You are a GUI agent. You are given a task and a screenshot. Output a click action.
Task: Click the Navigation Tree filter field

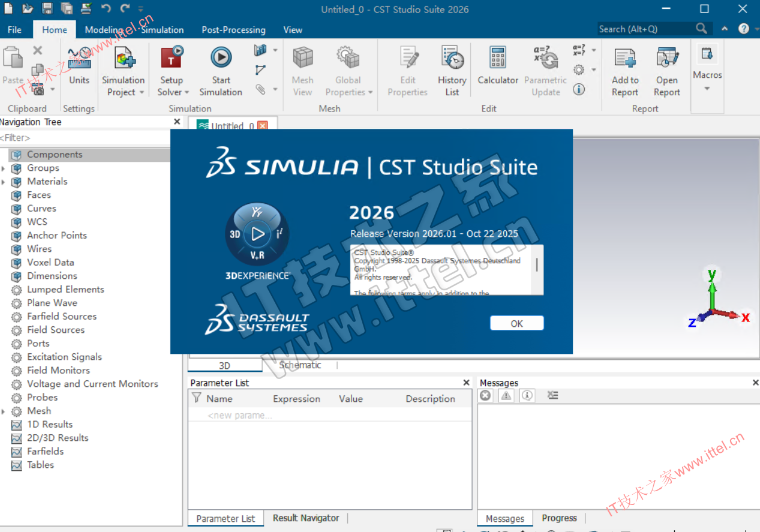(x=84, y=138)
